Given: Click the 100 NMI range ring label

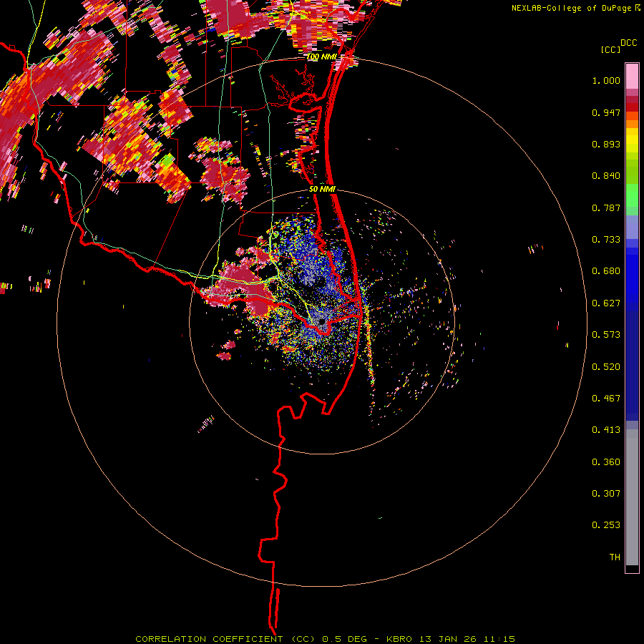Looking at the screenshot, I should 322,57.
